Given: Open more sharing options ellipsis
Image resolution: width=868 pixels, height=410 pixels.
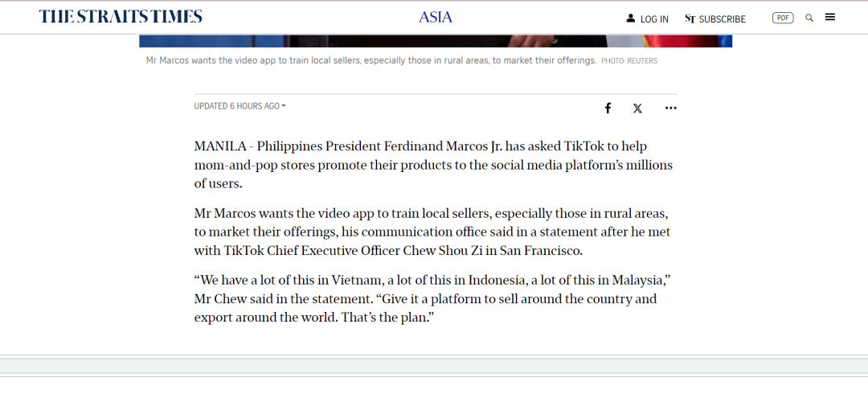Looking at the screenshot, I should click(x=670, y=108).
